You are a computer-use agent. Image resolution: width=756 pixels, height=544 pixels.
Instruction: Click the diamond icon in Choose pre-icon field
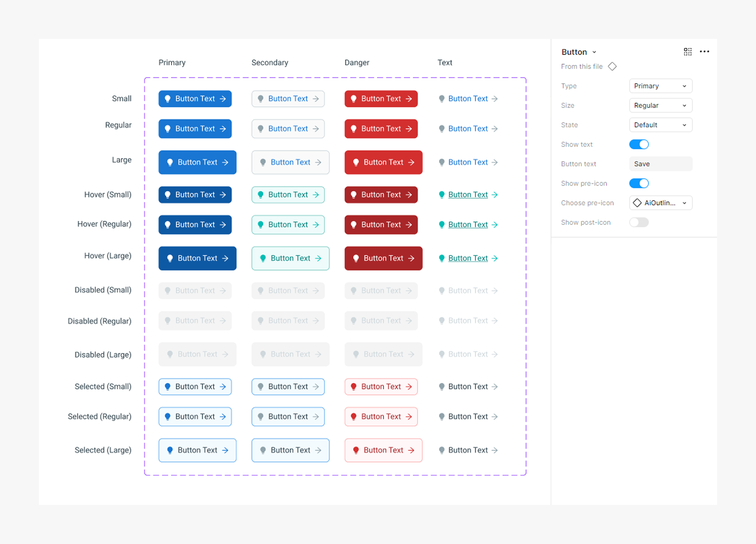tap(637, 203)
